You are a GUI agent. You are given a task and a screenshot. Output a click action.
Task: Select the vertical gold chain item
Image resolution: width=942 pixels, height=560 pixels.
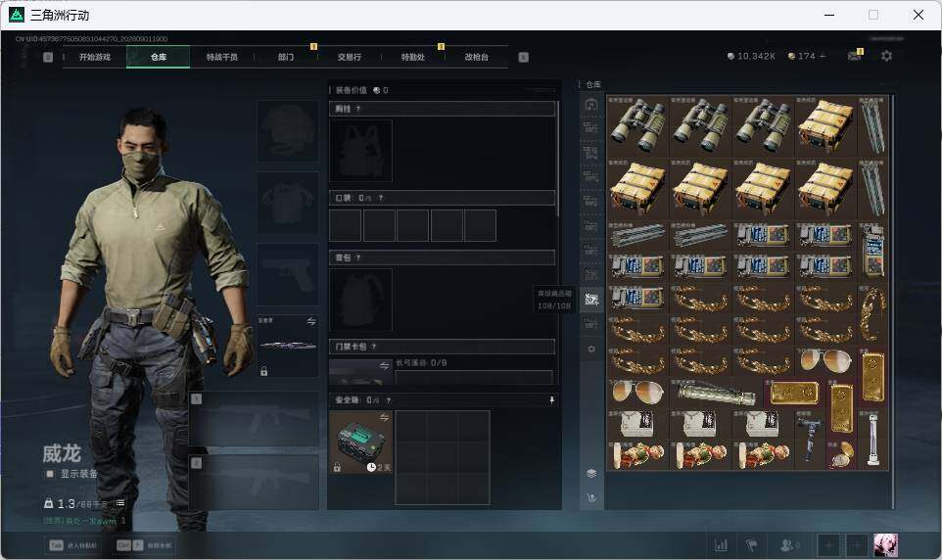[x=872, y=316]
